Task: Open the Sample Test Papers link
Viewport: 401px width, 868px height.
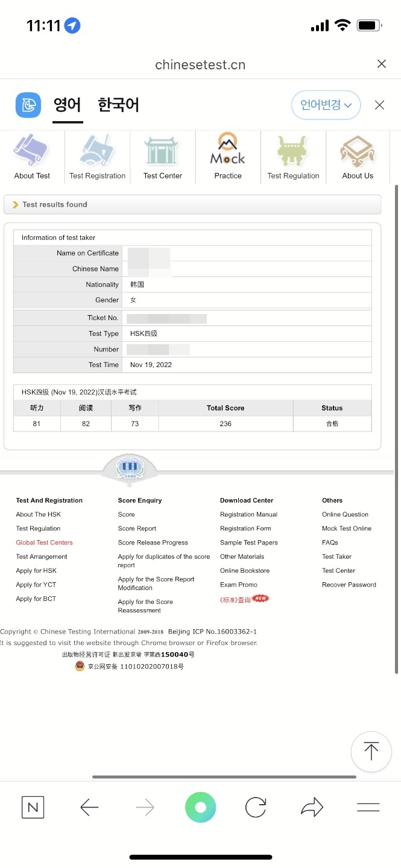Action: pos(249,542)
